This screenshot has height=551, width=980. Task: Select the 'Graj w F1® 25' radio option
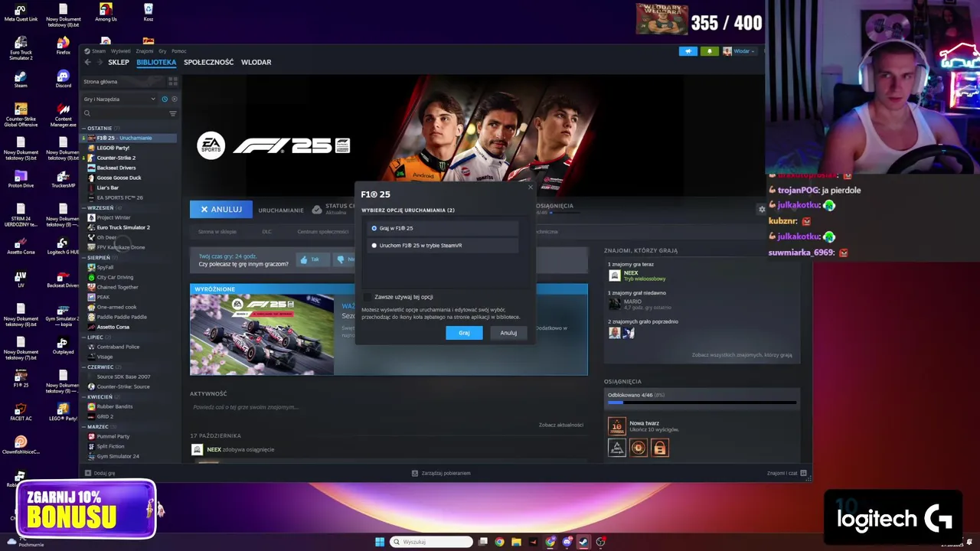coord(443,228)
